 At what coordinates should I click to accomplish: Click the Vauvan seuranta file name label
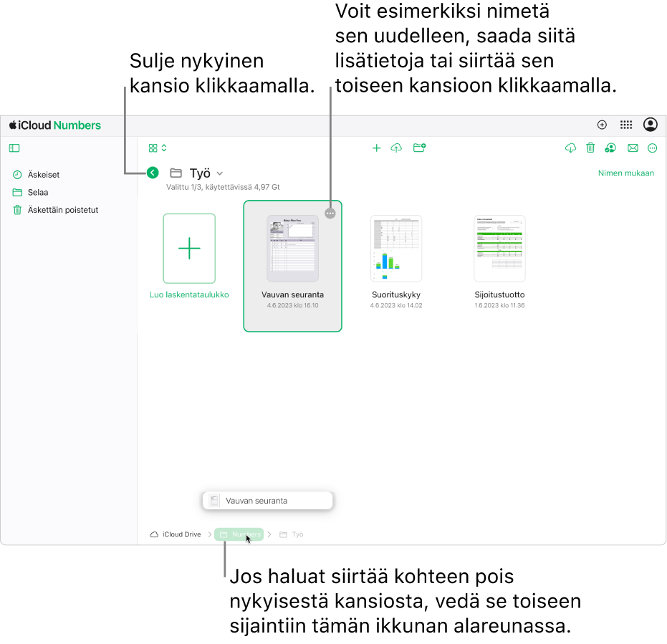pyautogui.click(x=292, y=294)
